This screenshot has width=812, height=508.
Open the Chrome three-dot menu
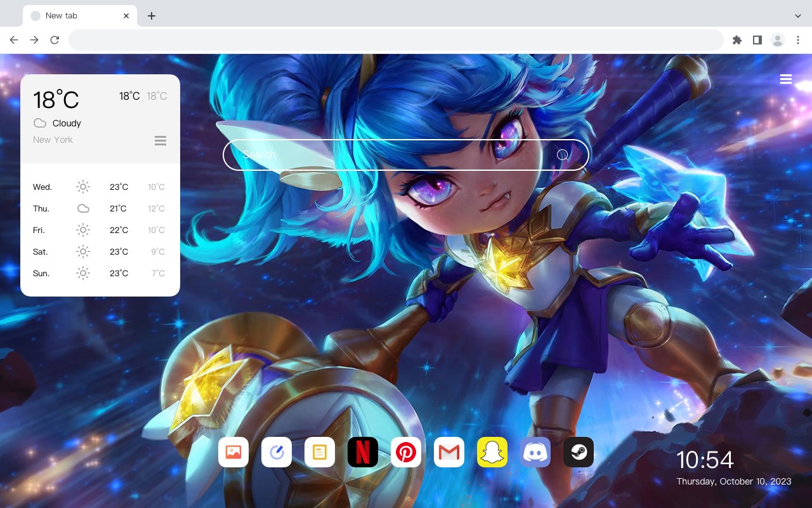tap(798, 40)
